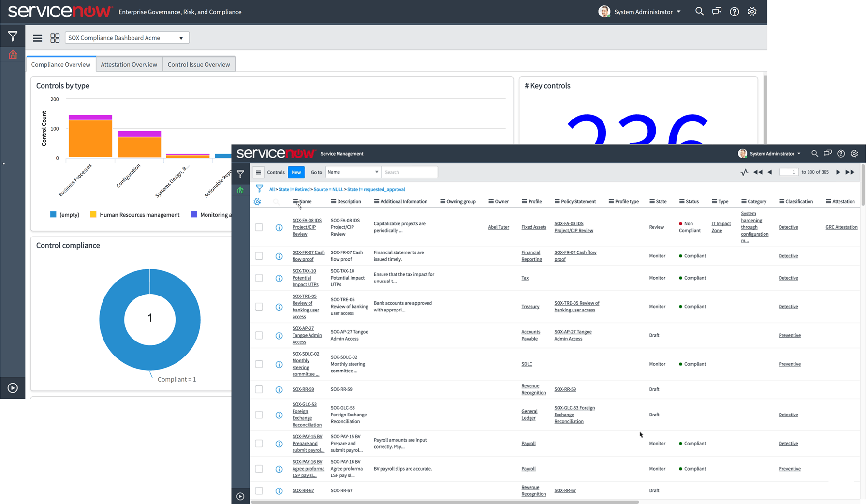Screen dimensions: 868x504
Task: Click the play icon at the bottom of the back window sidebar
Action: click(13, 388)
